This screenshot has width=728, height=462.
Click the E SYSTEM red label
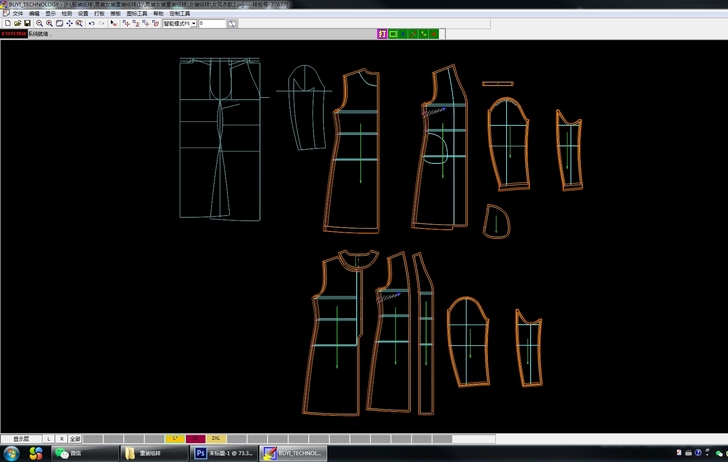14,34
